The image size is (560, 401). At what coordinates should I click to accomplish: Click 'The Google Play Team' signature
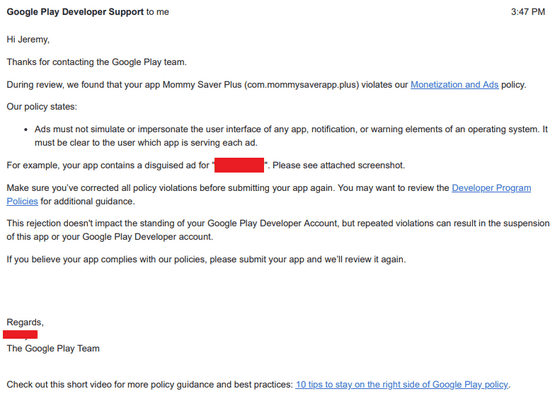click(53, 348)
